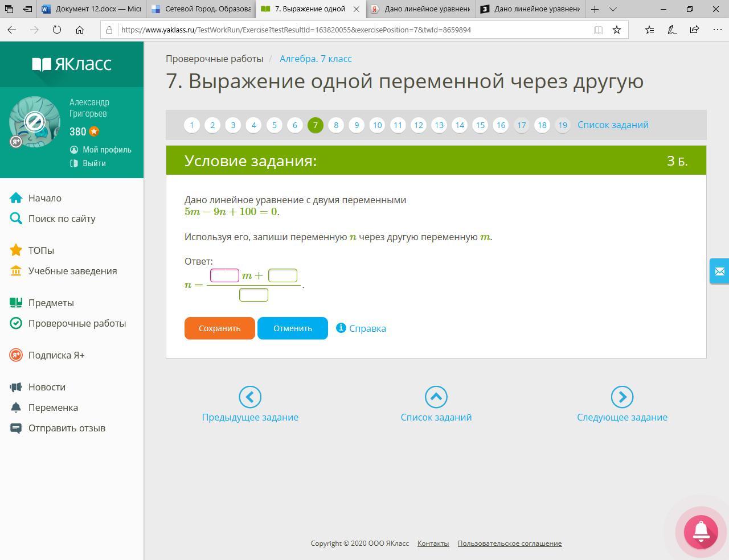Click Выйти to log out
Screen dimensions: 729x560
point(94,163)
